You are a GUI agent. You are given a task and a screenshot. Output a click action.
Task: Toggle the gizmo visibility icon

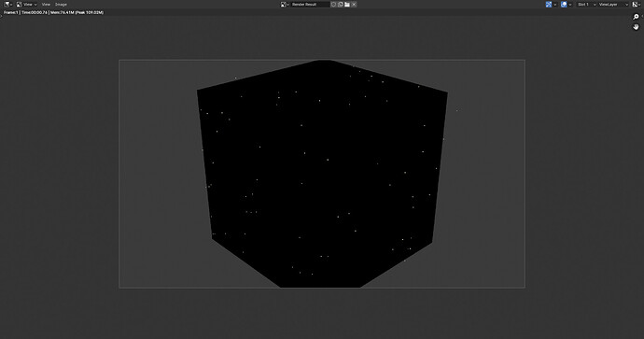(x=548, y=4)
